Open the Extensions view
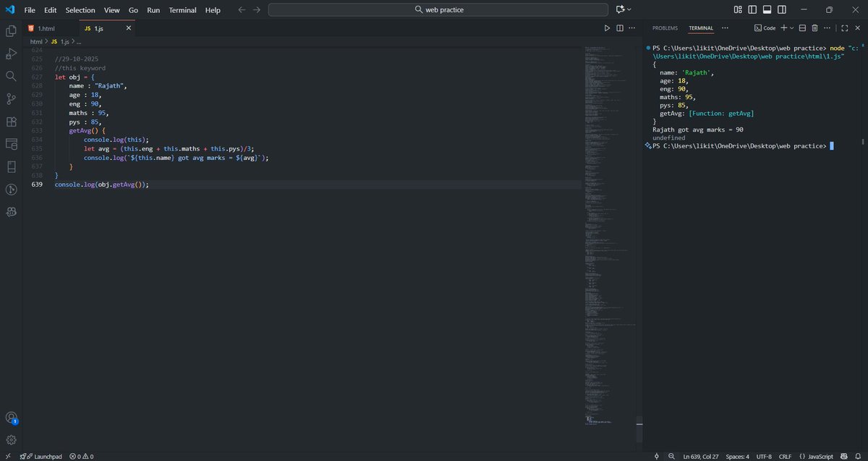 point(11,122)
